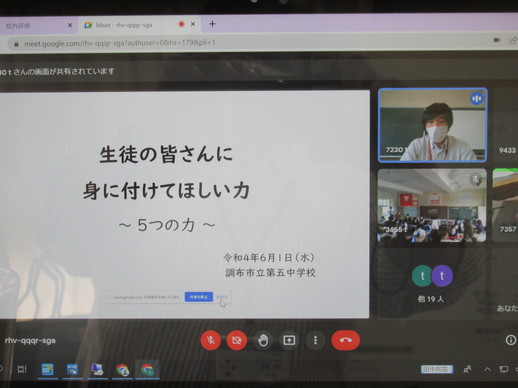Image resolution: width=518 pixels, height=388 pixels.
Task: Click the camera icon in address bar
Action: (x=497, y=40)
